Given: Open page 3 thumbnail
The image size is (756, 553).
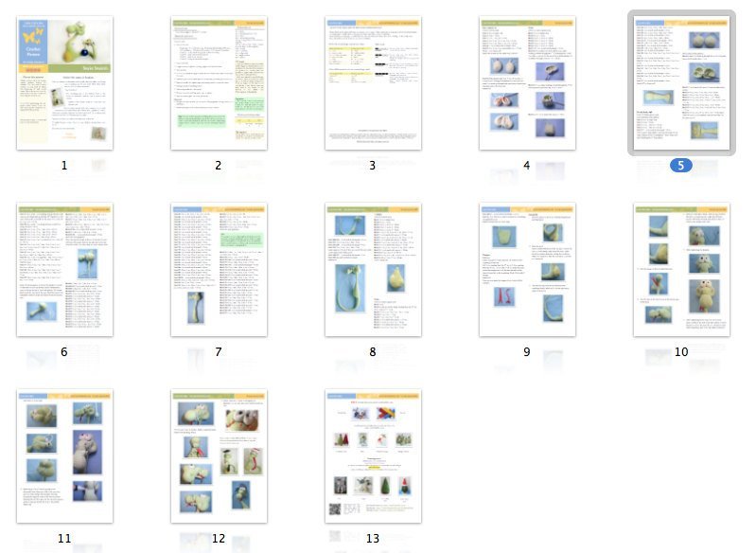Looking at the screenshot, I should (373, 83).
